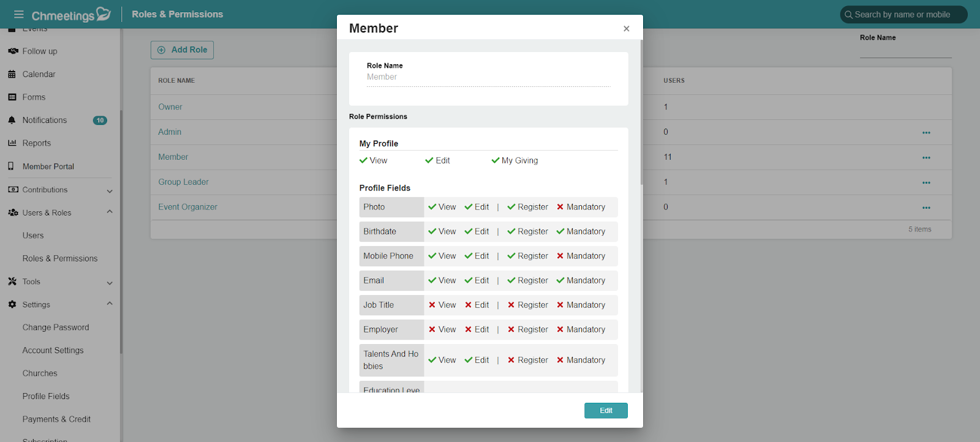This screenshot has height=442, width=980.
Task: Open Profile Fields in the sidebar
Action: click(46, 396)
